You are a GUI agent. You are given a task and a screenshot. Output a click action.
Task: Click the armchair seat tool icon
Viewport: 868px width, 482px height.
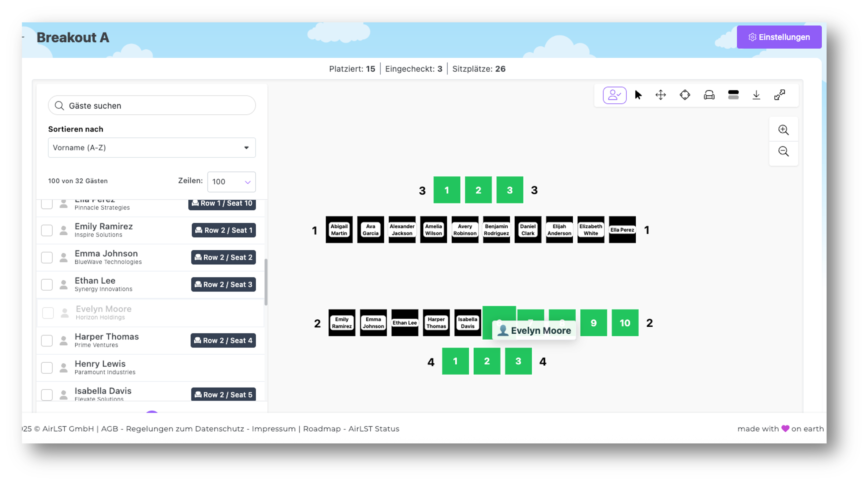pos(709,95)
